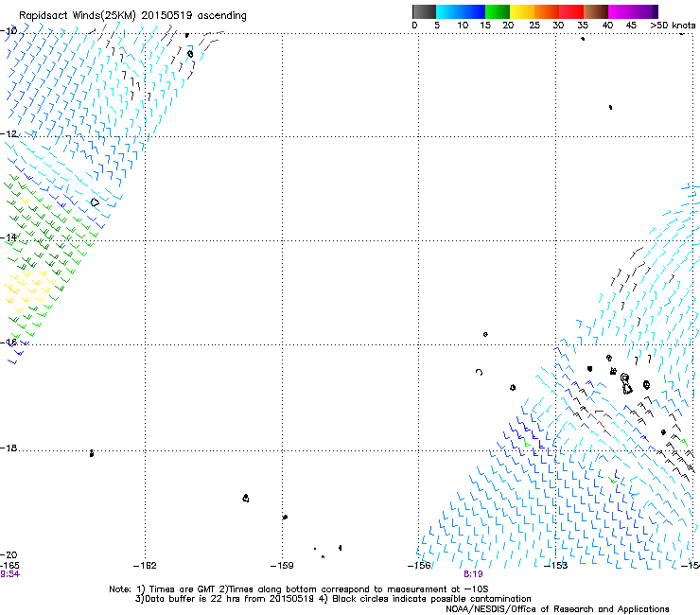Click the '>50 knots' legend label

point(673,26)
